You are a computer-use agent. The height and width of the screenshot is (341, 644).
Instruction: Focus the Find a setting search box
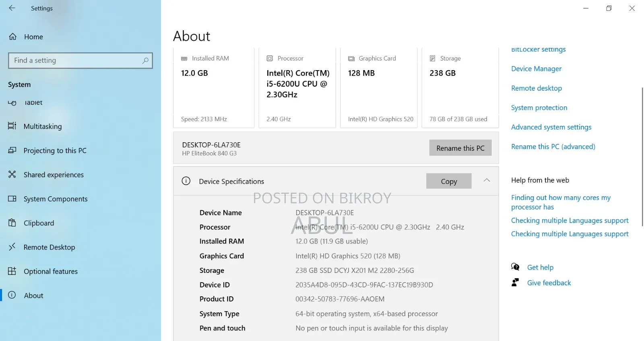point(80,60)
